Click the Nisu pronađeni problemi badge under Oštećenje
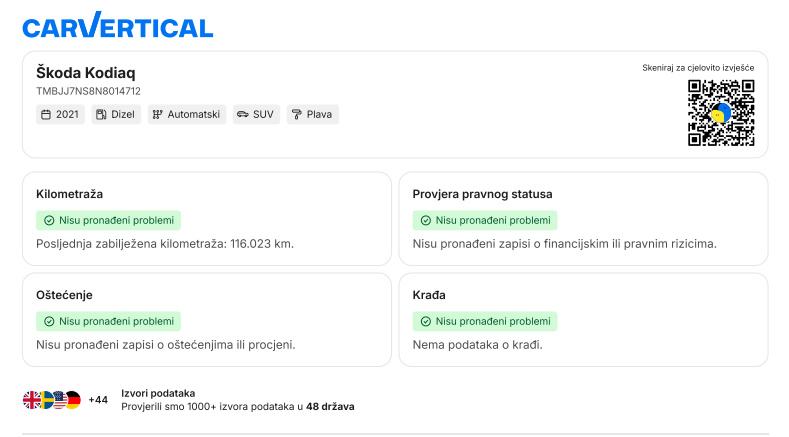Image resolution: width=789 pixels, height=437 pixels. point(108,321)
